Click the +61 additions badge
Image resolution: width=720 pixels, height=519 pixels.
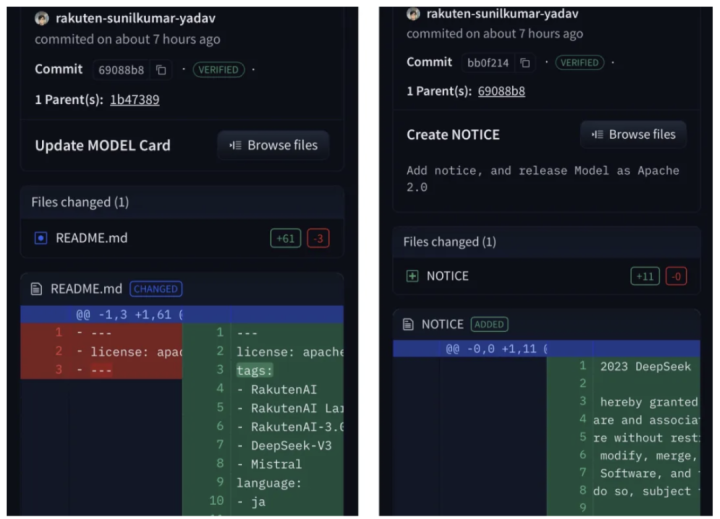[x=286, y=238]
